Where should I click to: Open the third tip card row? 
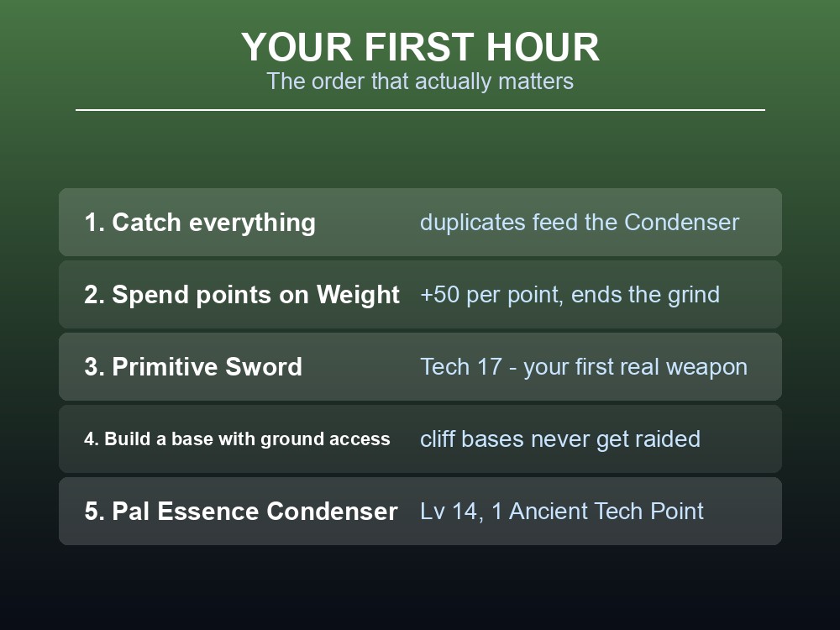point(420,366)
